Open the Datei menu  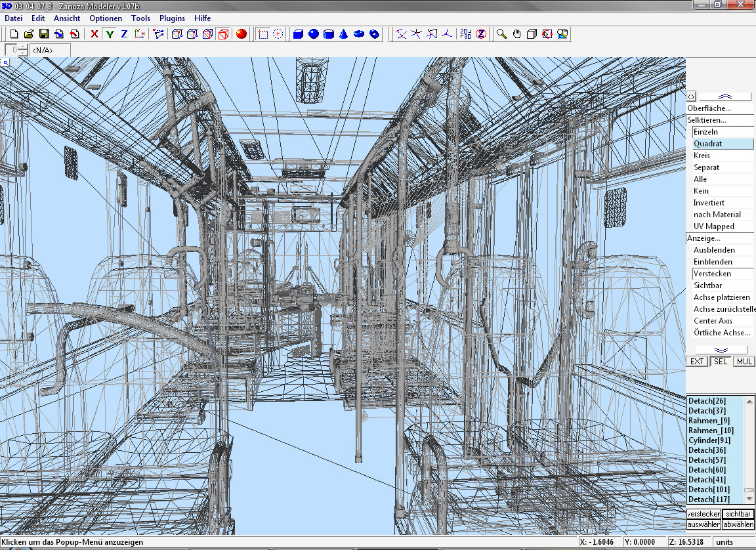(14, 18)
